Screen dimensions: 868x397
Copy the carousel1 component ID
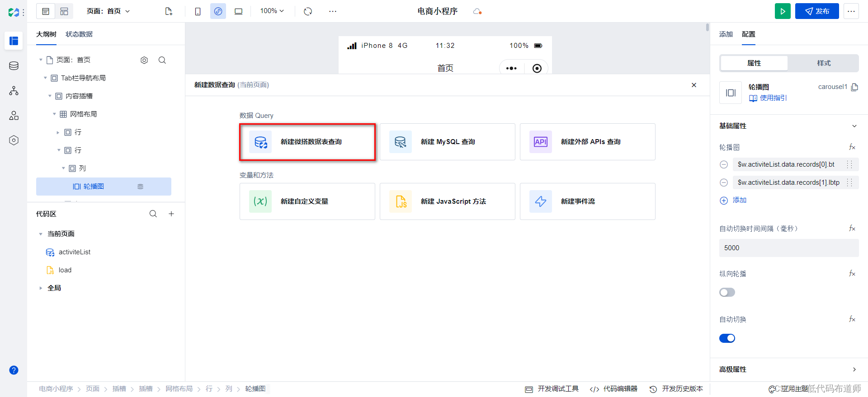(x=854, y=87)
